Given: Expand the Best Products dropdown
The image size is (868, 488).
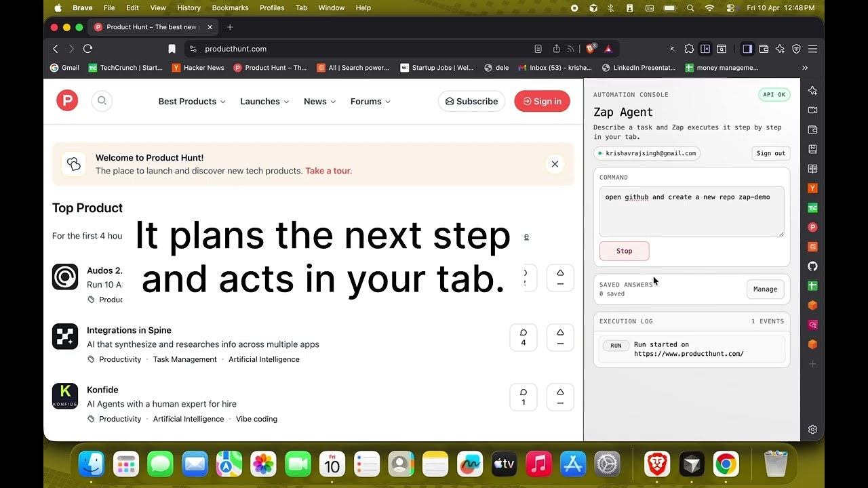Looking at the screenshot, I should (192, 101).
